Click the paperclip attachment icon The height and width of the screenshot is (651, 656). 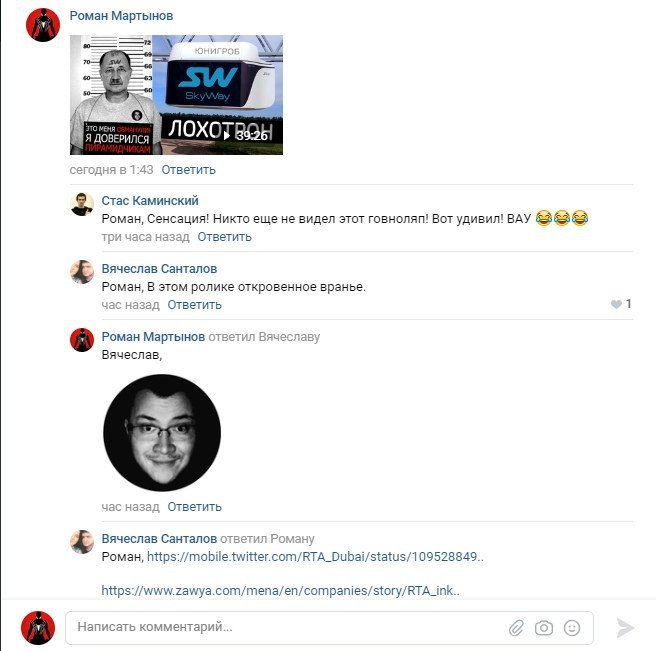[516, 628]
